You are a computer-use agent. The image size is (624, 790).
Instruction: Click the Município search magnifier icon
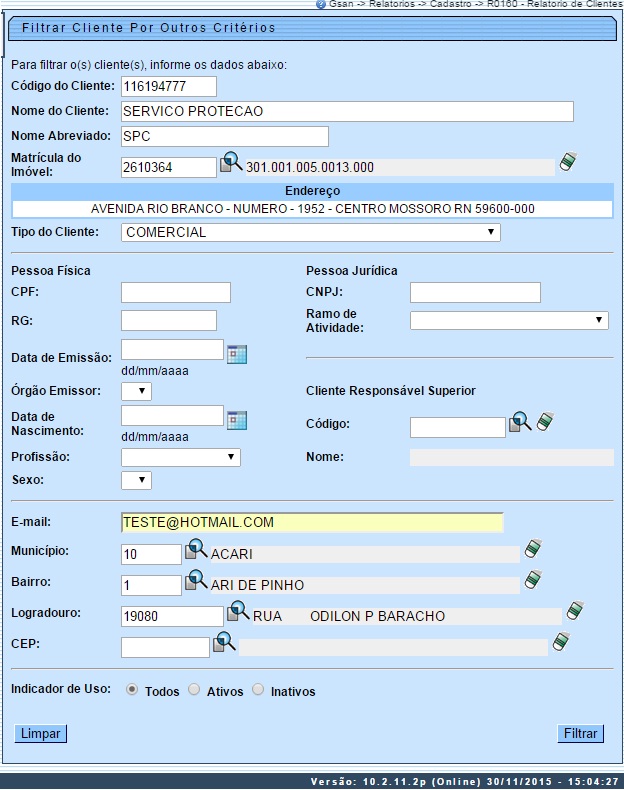(x=196, y=550)
